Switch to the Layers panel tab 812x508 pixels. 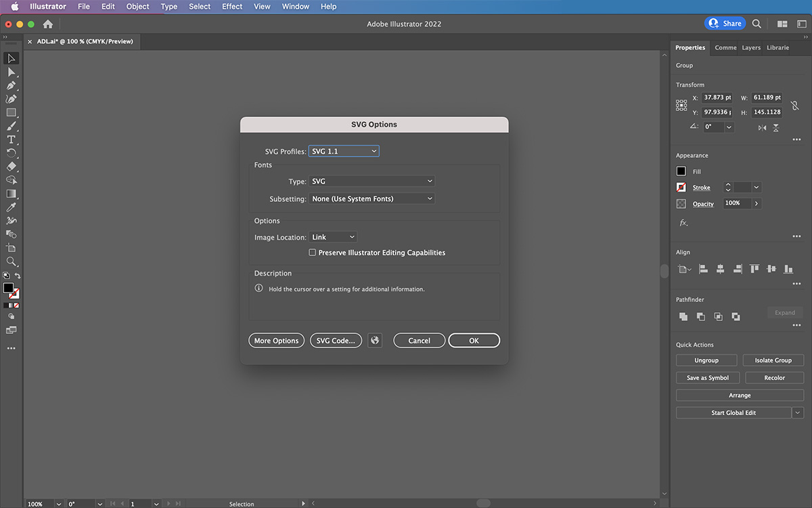[751, 48]
